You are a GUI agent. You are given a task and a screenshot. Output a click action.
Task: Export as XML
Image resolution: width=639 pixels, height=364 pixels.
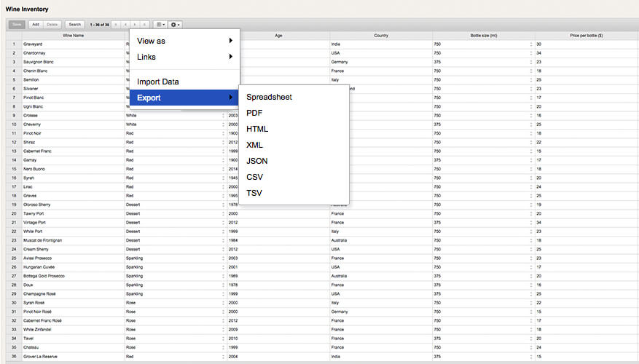pos(294,145)
